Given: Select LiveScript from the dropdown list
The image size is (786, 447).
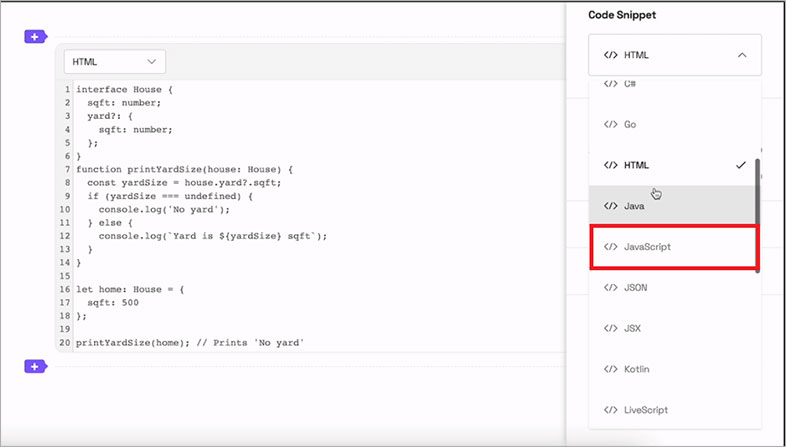Looking at the screenshot, I should (x=646, y=410).
